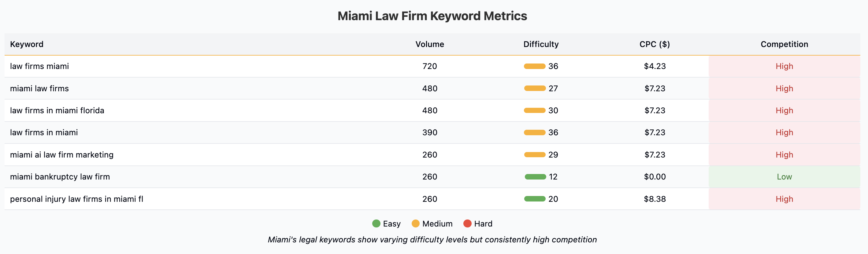Click the red Hard legend dot
Image resolution: width=868 pixels, height=254 pixels.
click(x=467, y=224)
